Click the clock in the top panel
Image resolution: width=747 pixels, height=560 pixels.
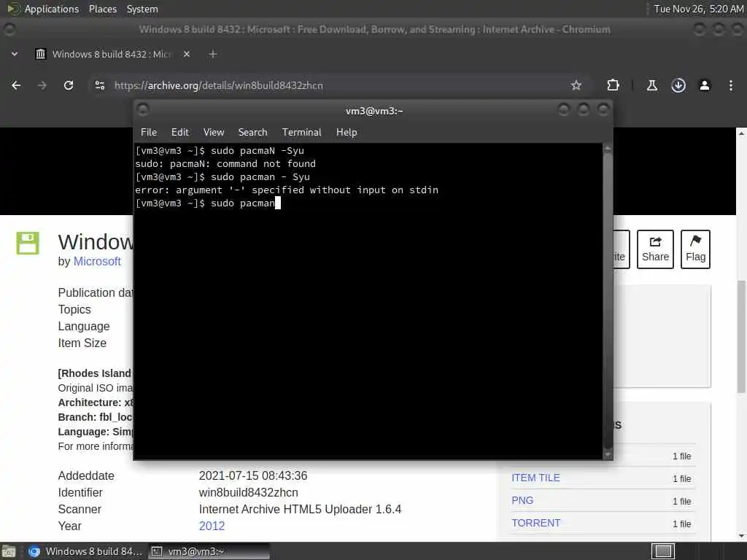(x=698, y=9)
